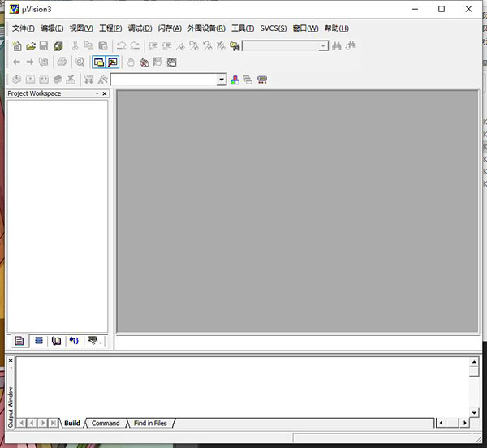The height and width of the screenshot is (448, 487).
Task: Open the 工程(P) menu
Action: point(110,28)
